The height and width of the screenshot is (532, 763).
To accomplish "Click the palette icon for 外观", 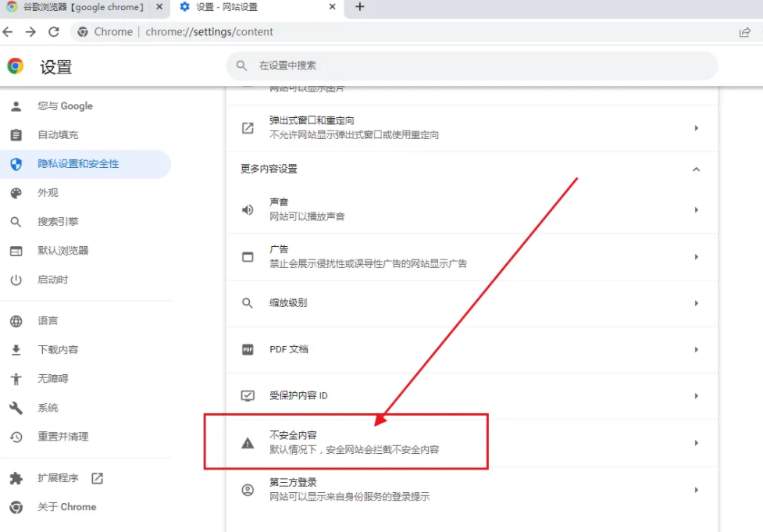I will 16,193.
